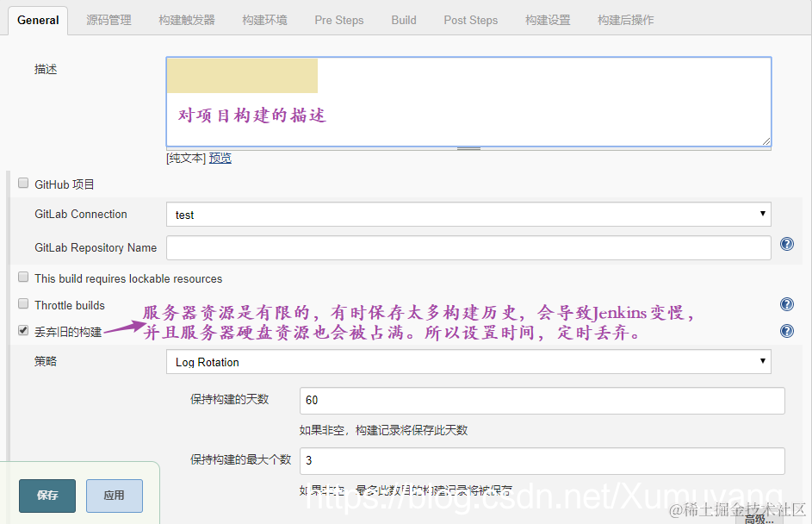The image size is (812, 524).
Task: Click the 预览 link below the description
Action: point(220,158)
